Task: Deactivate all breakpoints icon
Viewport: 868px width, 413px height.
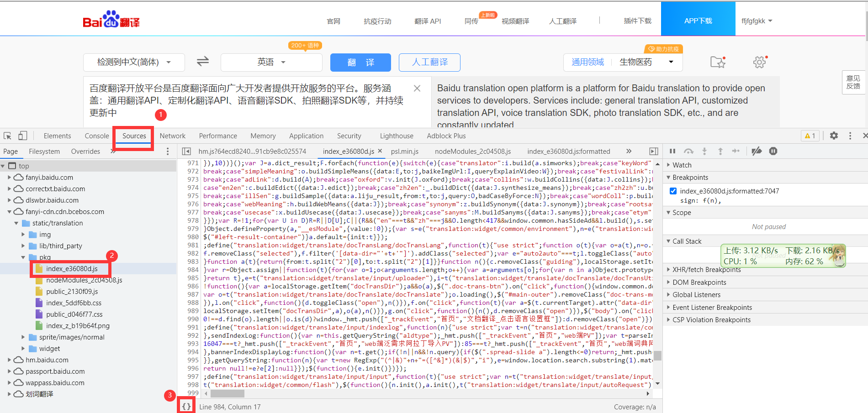Action: pyautogui.click(x=757, y=151)
